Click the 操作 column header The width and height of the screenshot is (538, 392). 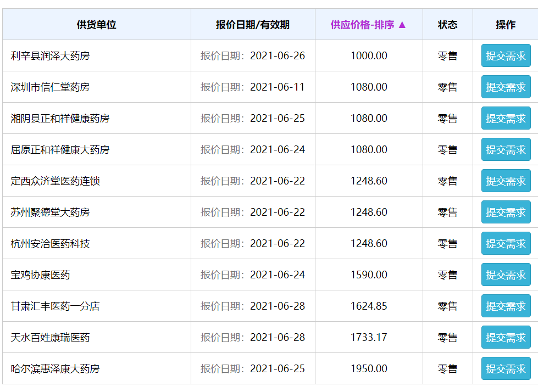pyautogui.click(x=506, y=25)
